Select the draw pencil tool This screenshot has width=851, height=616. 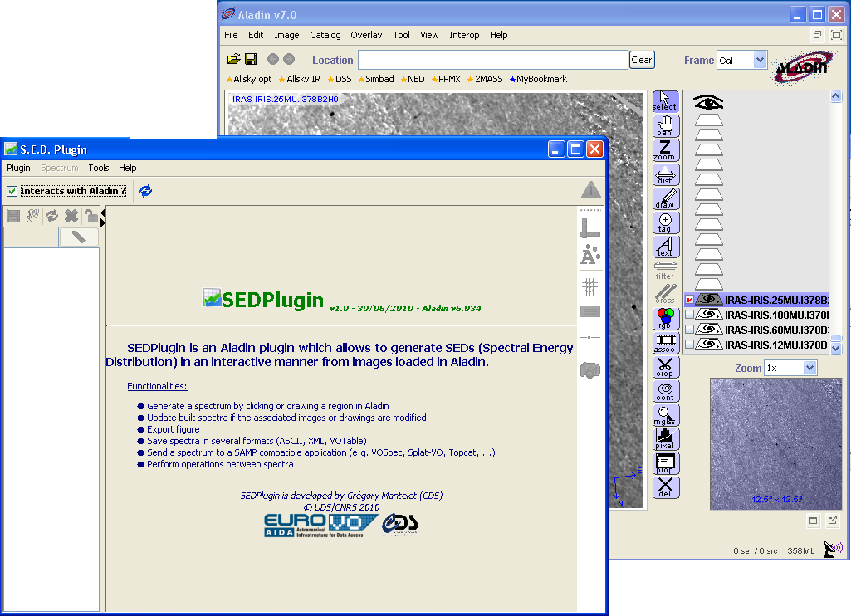pyautogui.click(x=665, y=198)
